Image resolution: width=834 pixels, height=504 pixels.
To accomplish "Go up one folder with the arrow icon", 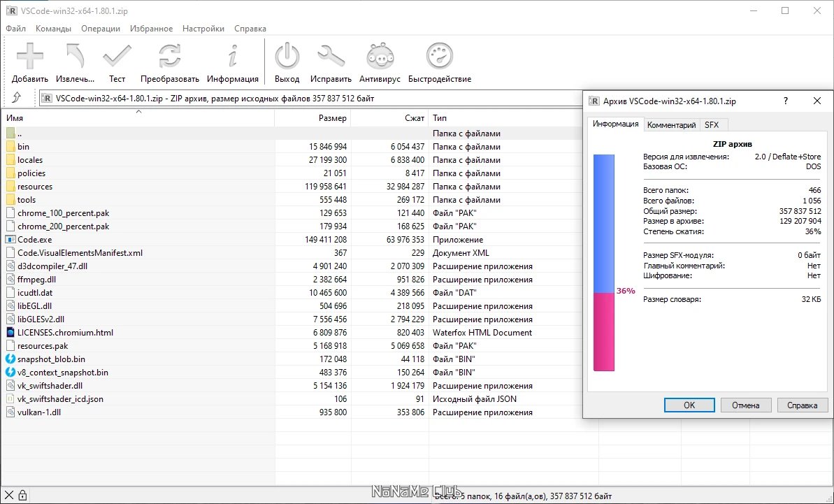I will click(16, 97).
